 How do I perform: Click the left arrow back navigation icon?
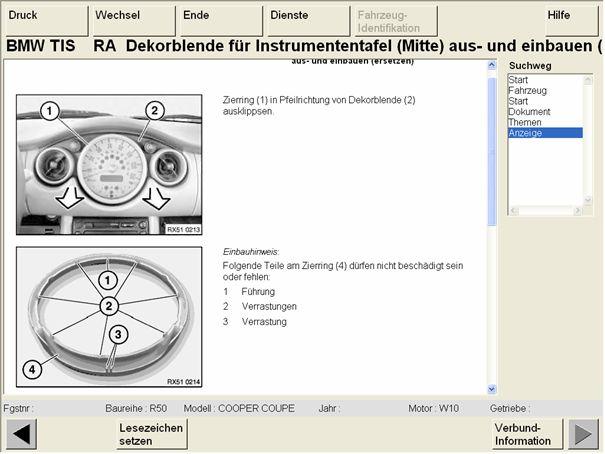click(22, 435)
